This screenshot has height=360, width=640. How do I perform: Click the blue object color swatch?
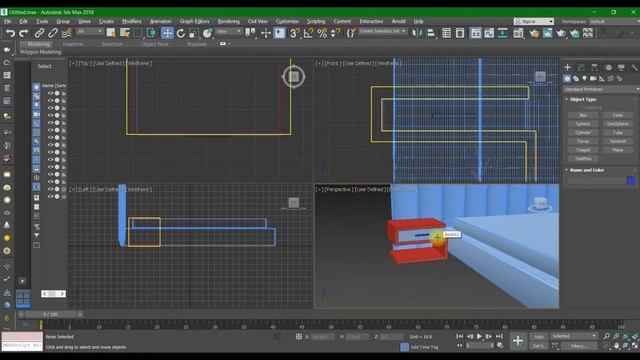631,181
